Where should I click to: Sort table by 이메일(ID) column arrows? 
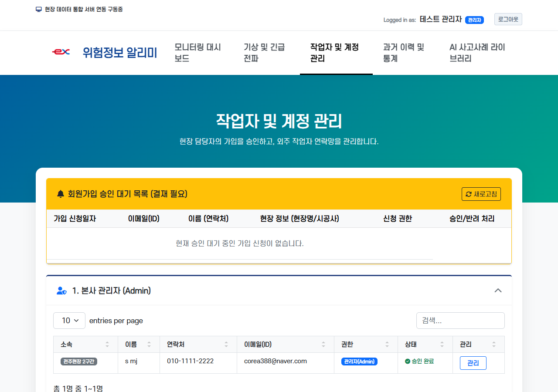coord(323,345)
